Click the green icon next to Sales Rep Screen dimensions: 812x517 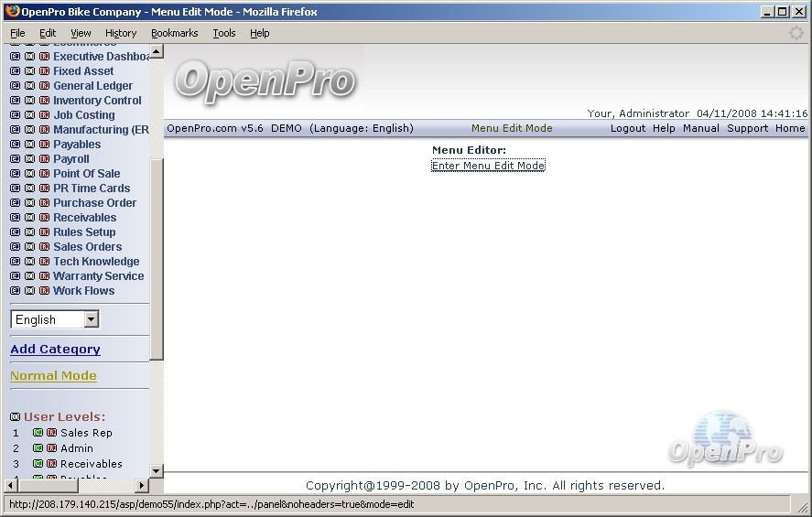click(x=38, y=433)
